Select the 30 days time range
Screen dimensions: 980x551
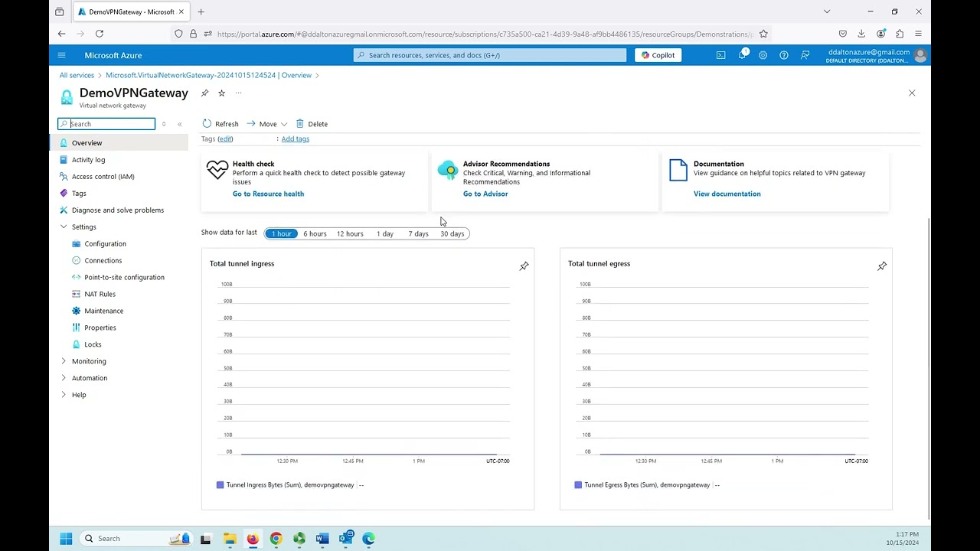pyautogui.click(x=452, y=233)
